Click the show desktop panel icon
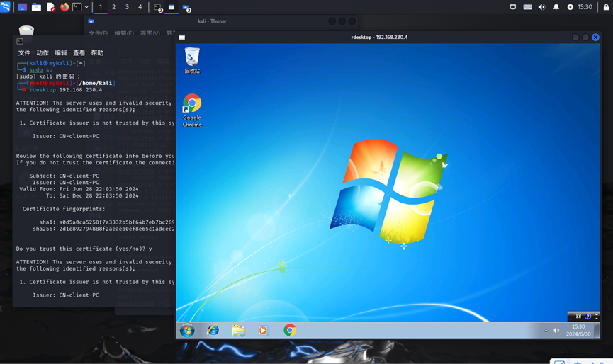 (22, 7)
